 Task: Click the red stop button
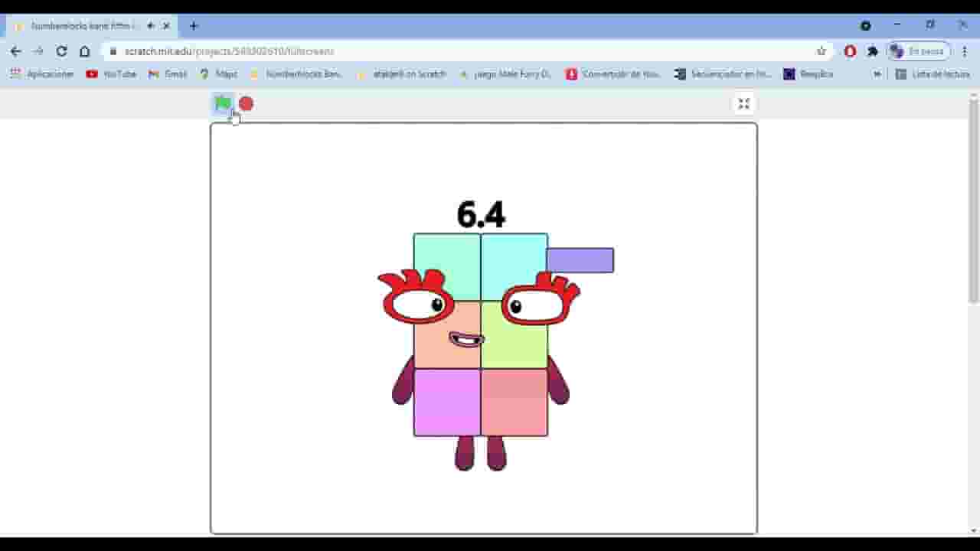(x=246, y=103)
